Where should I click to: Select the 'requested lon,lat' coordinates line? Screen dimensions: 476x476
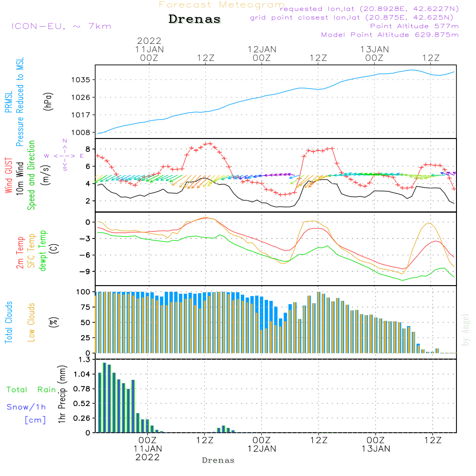[369, 9]
